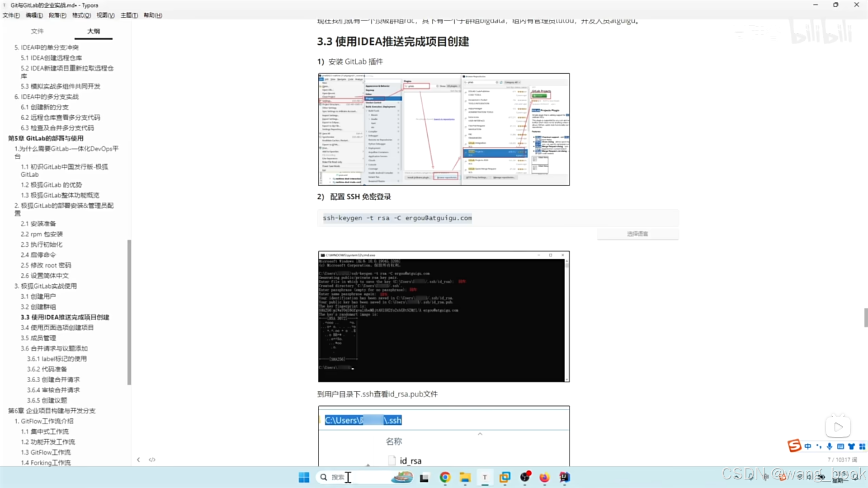Screen dimensions: 868x488
Task: Go to outline item 6. IDEA中的多分支实战
Action: [x=46, y=97]
